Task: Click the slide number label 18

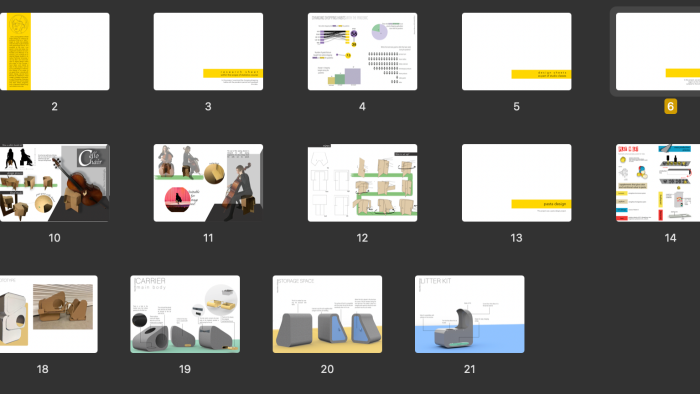Action: pos(42,369)
